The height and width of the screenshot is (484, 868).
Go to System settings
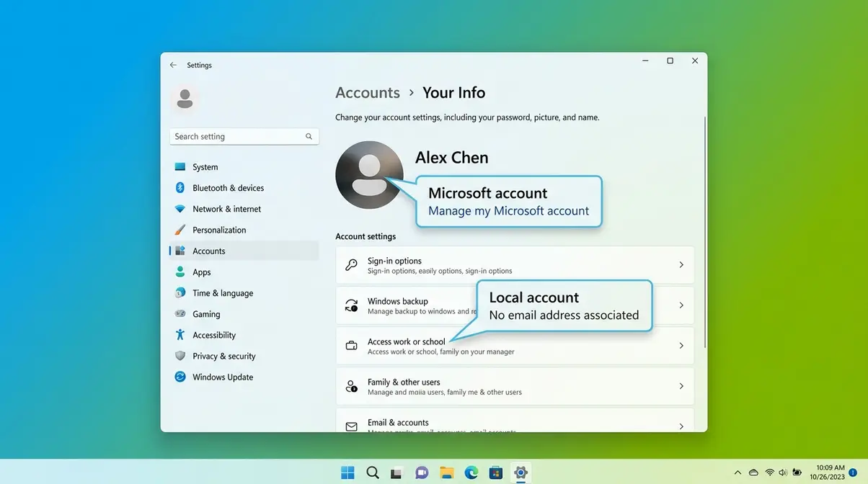pyautogui.click(x=244, y=167)
